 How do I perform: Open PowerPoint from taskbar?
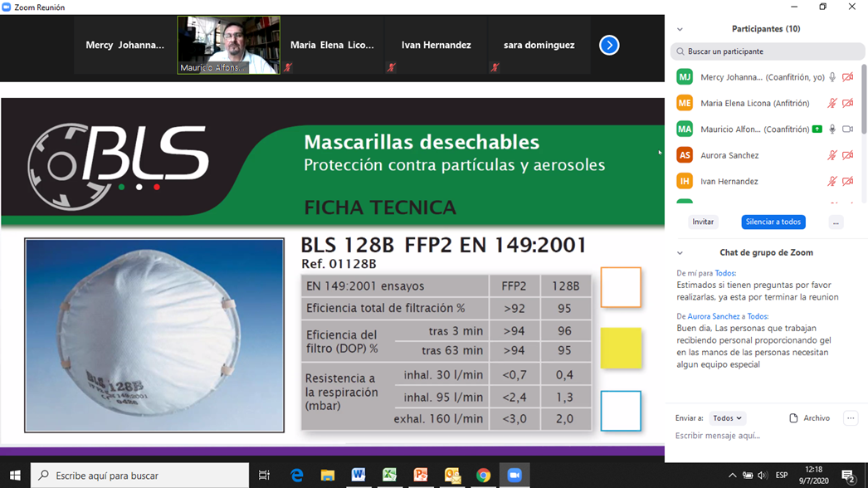[x=421, y=476]
